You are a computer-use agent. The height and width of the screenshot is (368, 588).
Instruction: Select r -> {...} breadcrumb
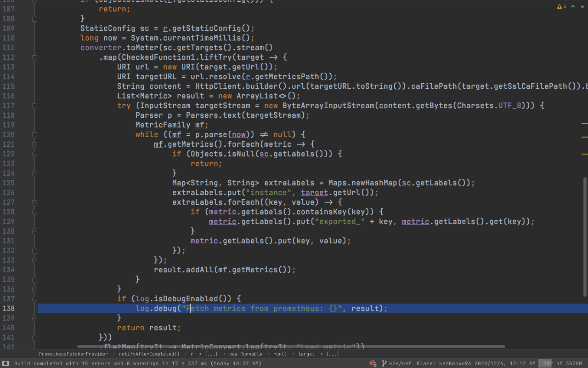204,354
